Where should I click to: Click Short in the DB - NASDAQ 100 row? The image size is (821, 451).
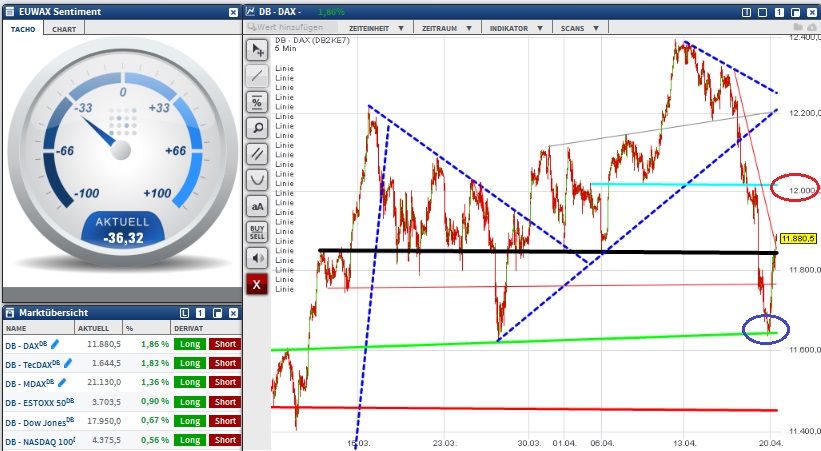click(225, 440)
